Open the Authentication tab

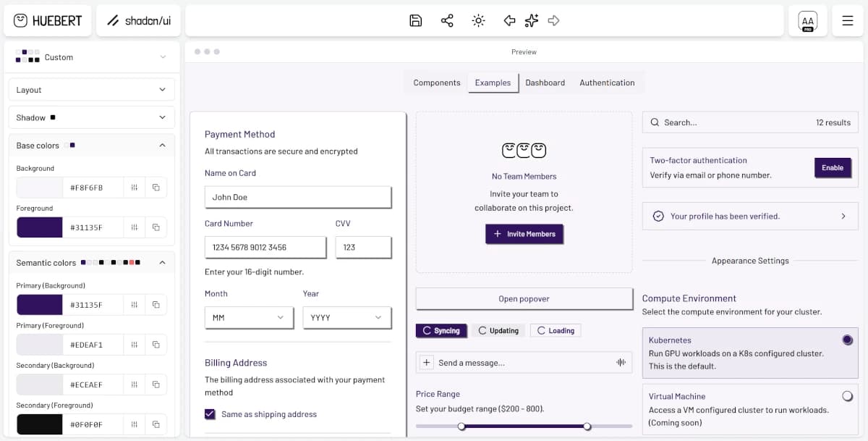point(607,83)
